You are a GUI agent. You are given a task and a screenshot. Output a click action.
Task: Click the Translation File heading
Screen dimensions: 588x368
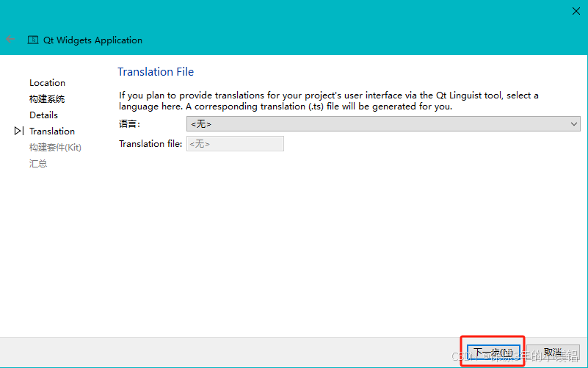pyautogui.click(x=156, y=72)
